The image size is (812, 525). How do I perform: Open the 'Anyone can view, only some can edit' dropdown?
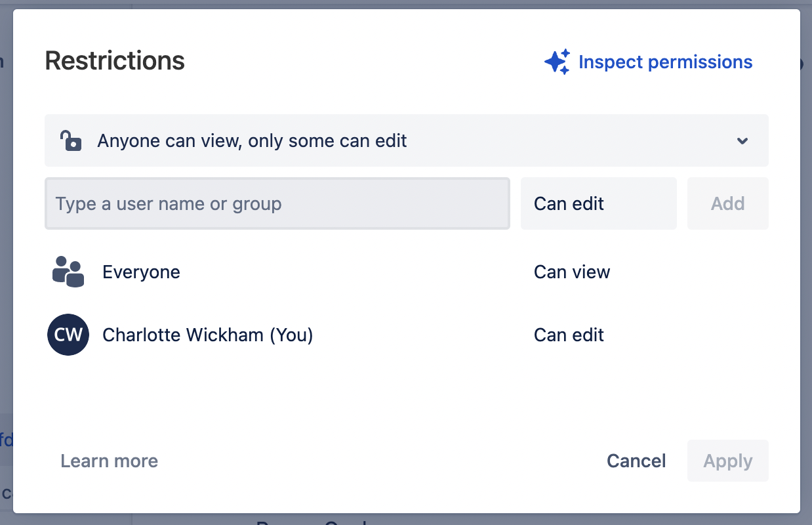pyautogui.click(x=406, y=140)
